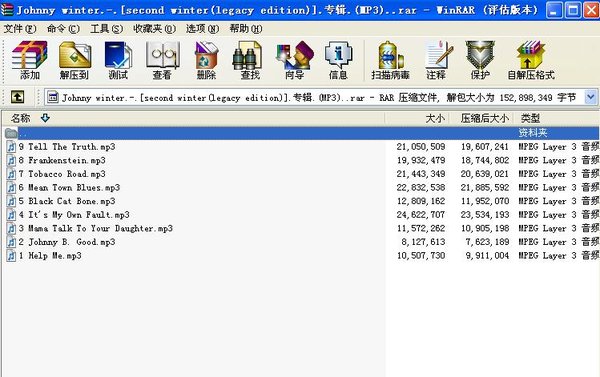The width and height of the screenshot is (600, 377).
Task: Open the Favorites (收藏夹) menu
Action: pos(155,29)
